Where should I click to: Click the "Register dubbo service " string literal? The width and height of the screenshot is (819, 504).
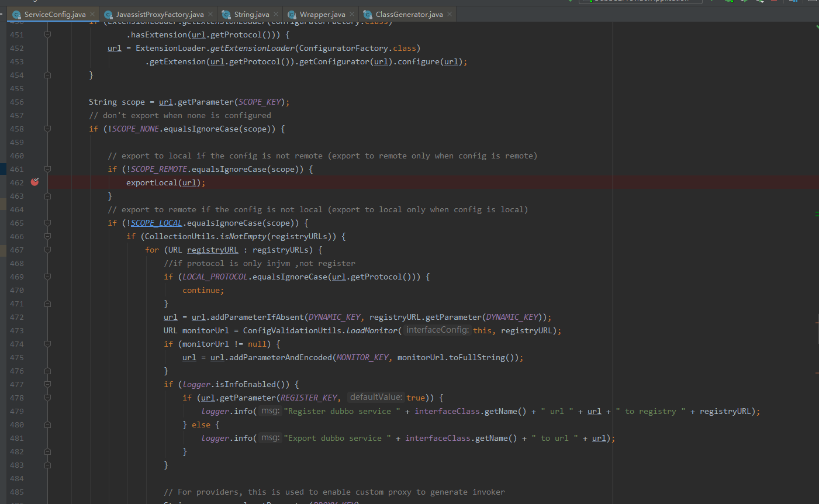coord(342,411)
